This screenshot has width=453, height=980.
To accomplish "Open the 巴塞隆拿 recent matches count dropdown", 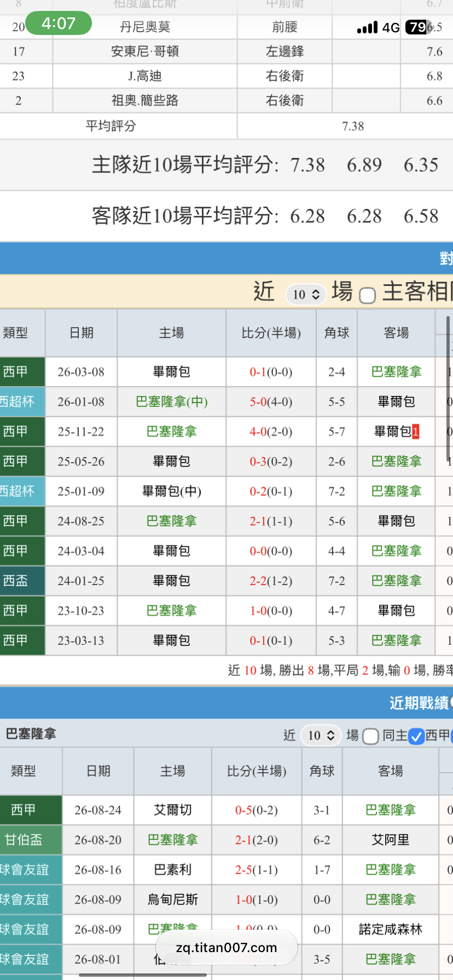I will pyautogui.click(x=321, y=735).
